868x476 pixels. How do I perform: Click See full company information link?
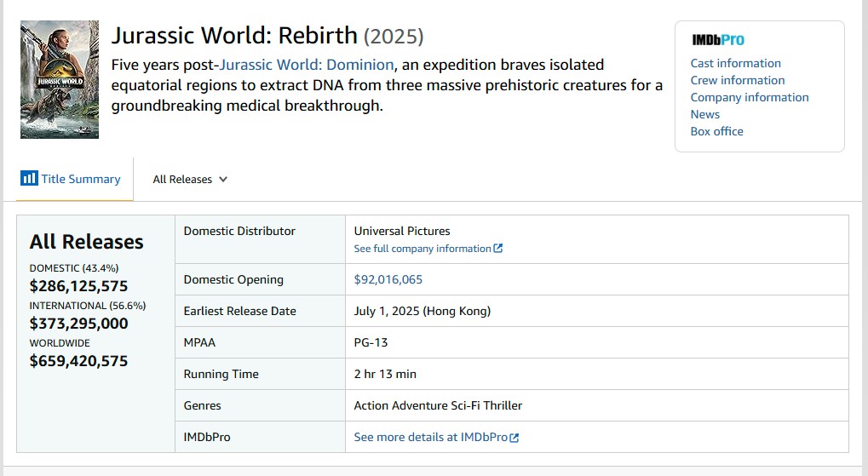[x=423, y=249]
